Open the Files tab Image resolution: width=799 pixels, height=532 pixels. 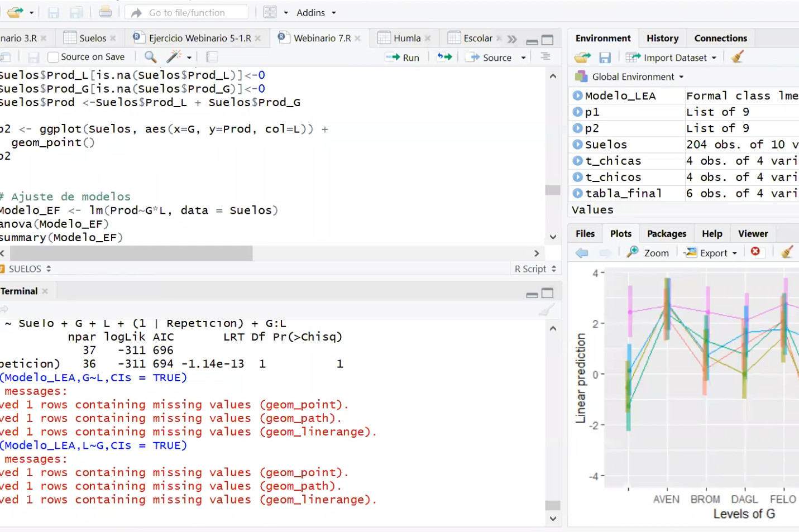(585, 233)
